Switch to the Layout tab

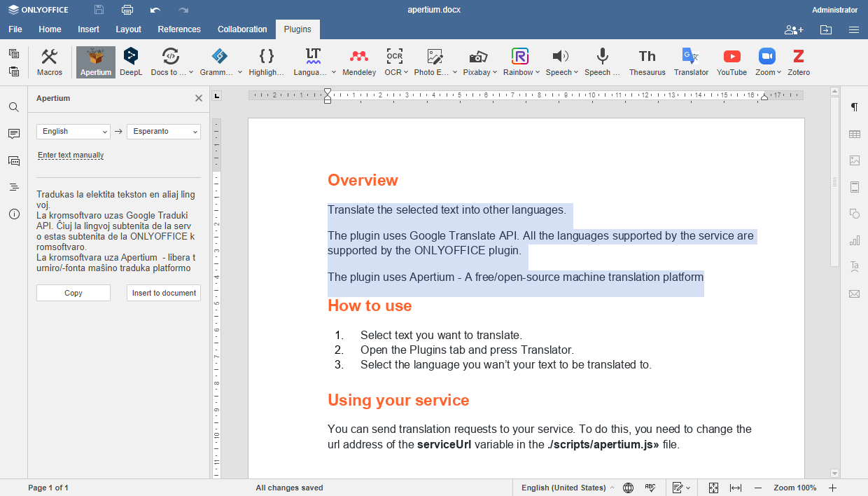click(129, 29)
